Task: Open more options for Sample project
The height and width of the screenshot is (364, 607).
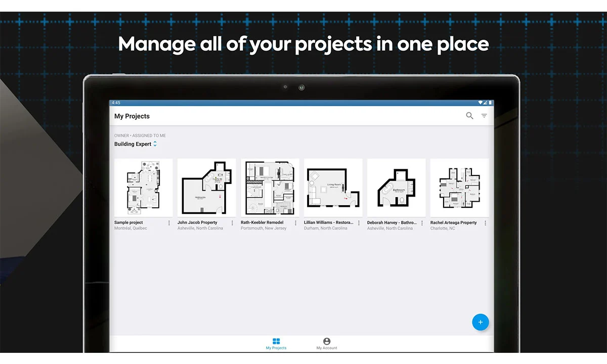Action: point(169,223)
